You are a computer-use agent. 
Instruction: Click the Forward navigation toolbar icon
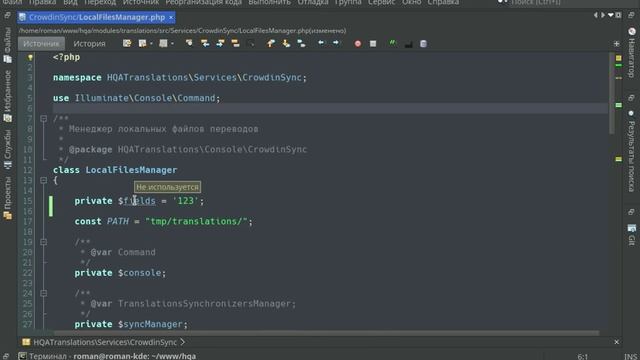pos(163,43)
